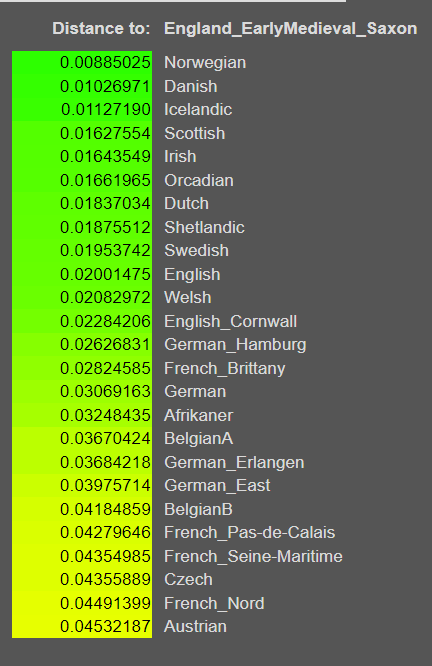Select the German_Erlangen entry
The image size is (432, 666).
coord(234,463)
